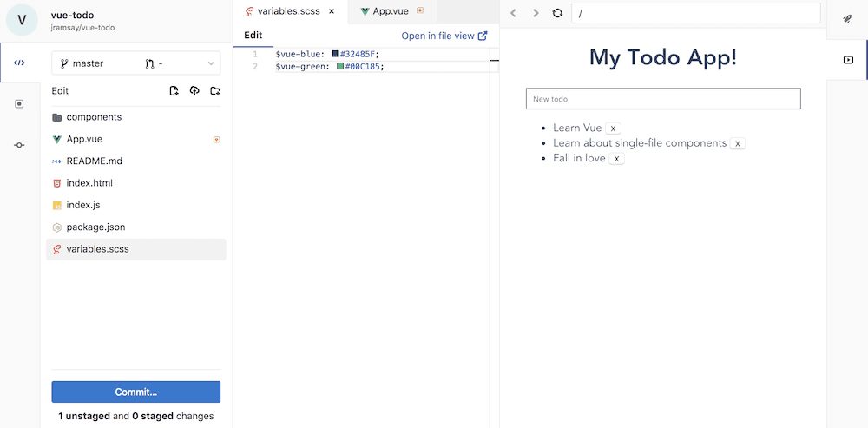Open the commit sidebar view
Viewport: 868px width, 428px height.
19,145
